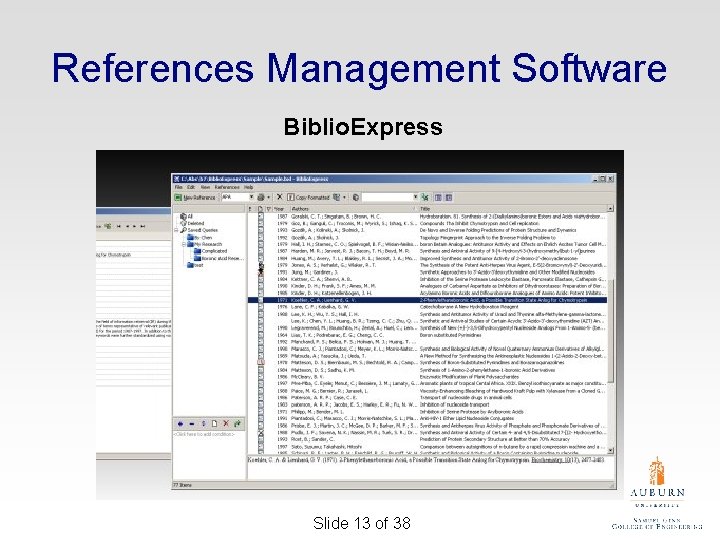720x540 pixels.
Task: Sort by the Year column header
Action: [x=279, y=209]
